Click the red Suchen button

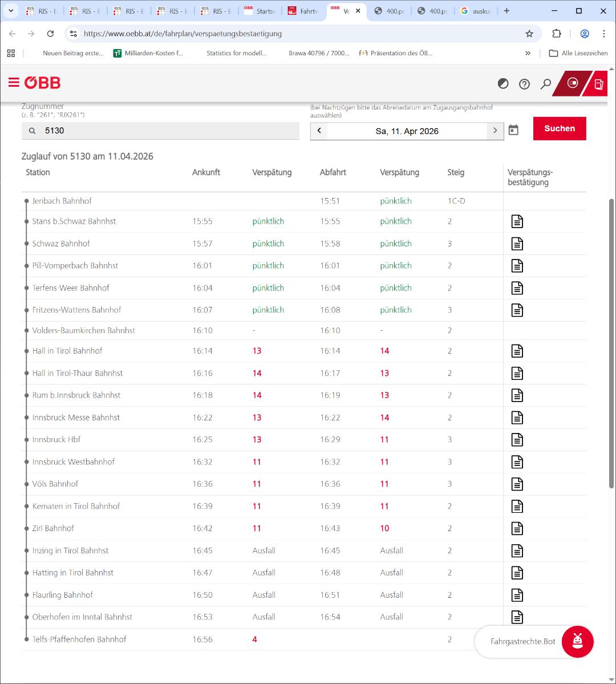(x=560, y=129)
